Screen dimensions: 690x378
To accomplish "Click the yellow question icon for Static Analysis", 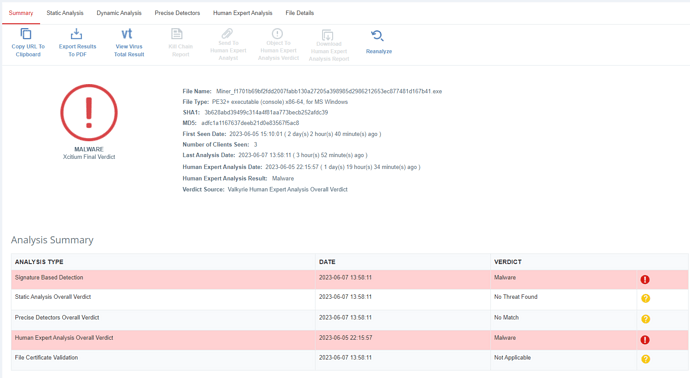I will [x=646, y=298].
